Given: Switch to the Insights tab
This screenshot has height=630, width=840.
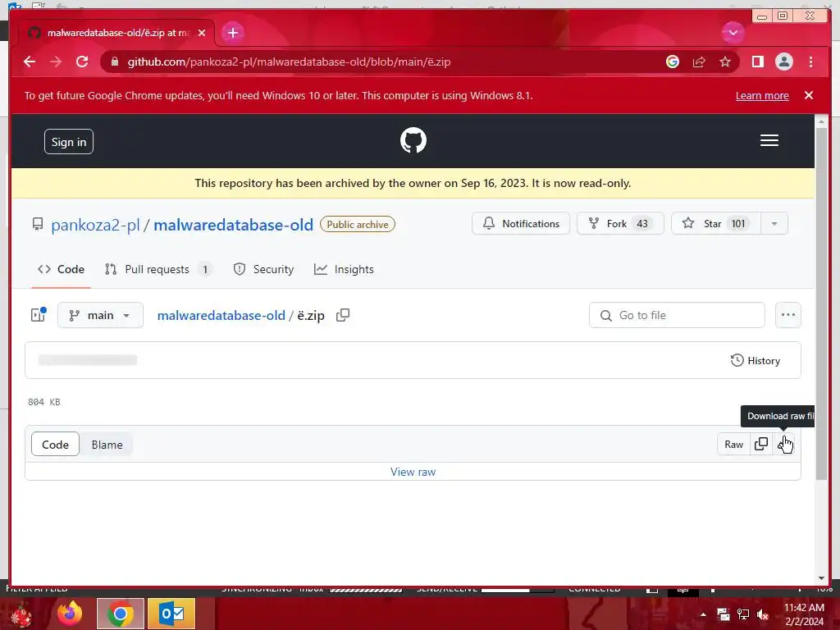Looking at the screenshot, I should [344, 269].
